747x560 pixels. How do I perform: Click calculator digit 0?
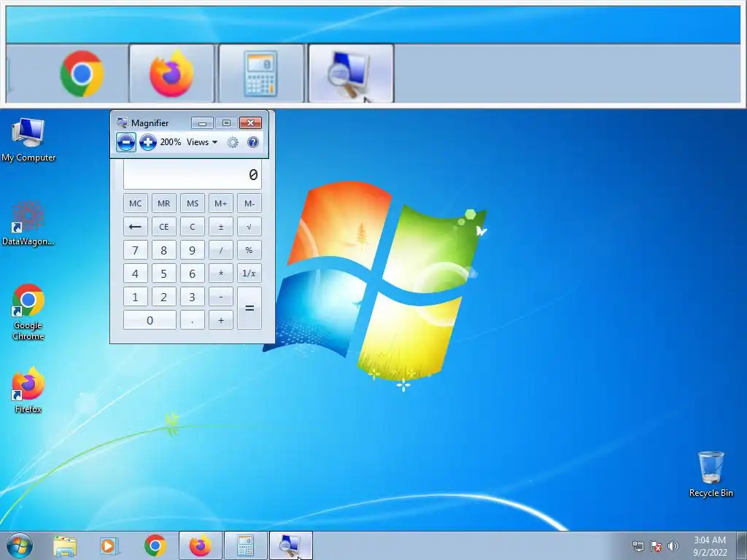coord(150,320)
